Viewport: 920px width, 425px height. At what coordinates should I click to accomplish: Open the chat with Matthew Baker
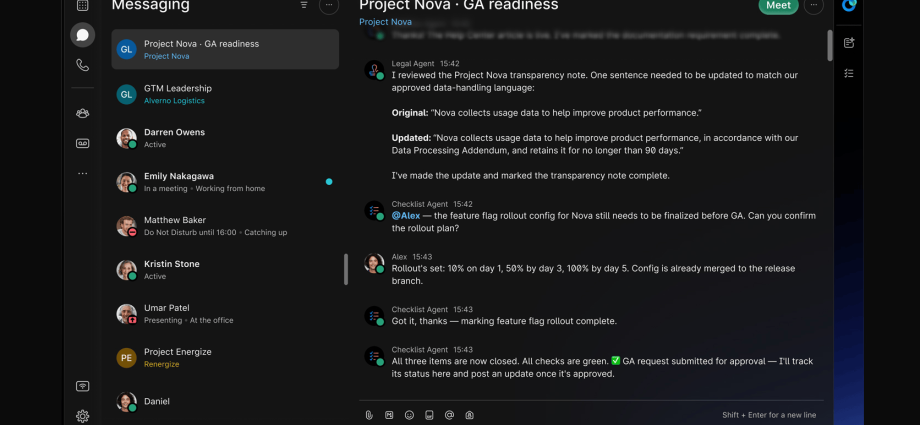point(225,226)
